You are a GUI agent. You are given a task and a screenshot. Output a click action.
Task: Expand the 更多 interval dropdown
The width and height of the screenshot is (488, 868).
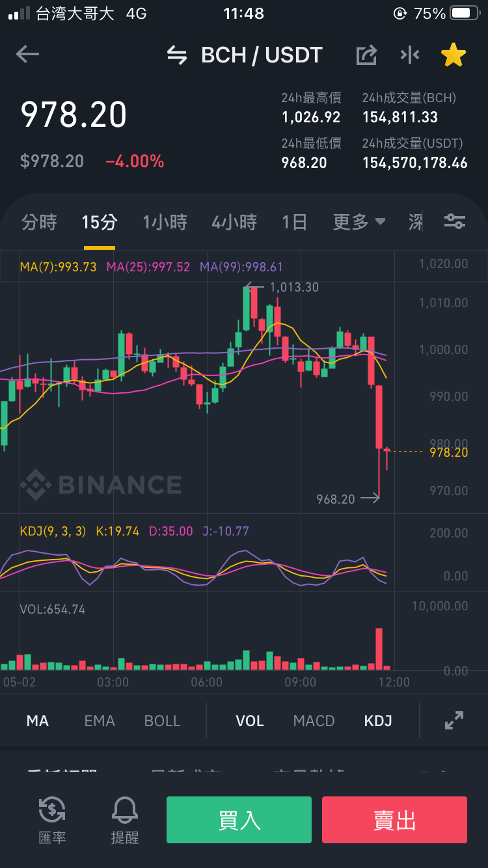[x=359, y=222]
